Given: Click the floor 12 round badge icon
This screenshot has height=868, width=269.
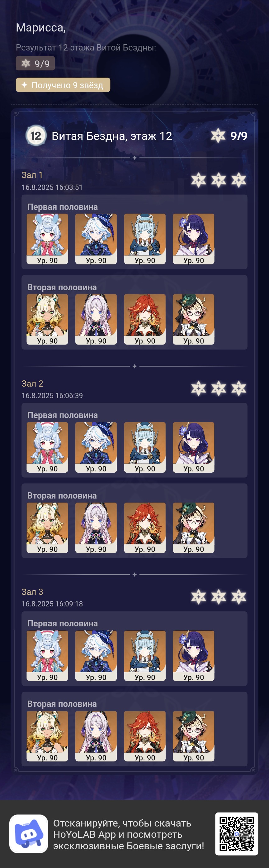Looking at the screenshot, I should (36, 136).
